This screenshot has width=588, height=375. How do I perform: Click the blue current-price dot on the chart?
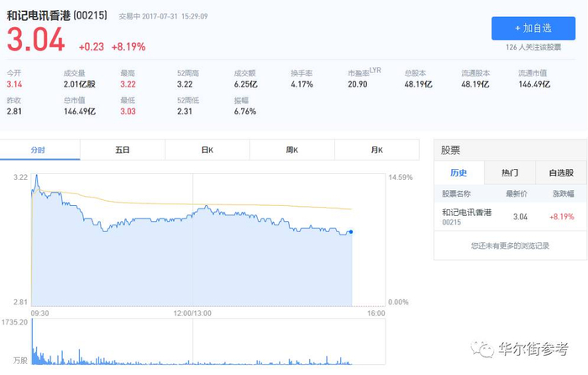(x=350, y=231)
